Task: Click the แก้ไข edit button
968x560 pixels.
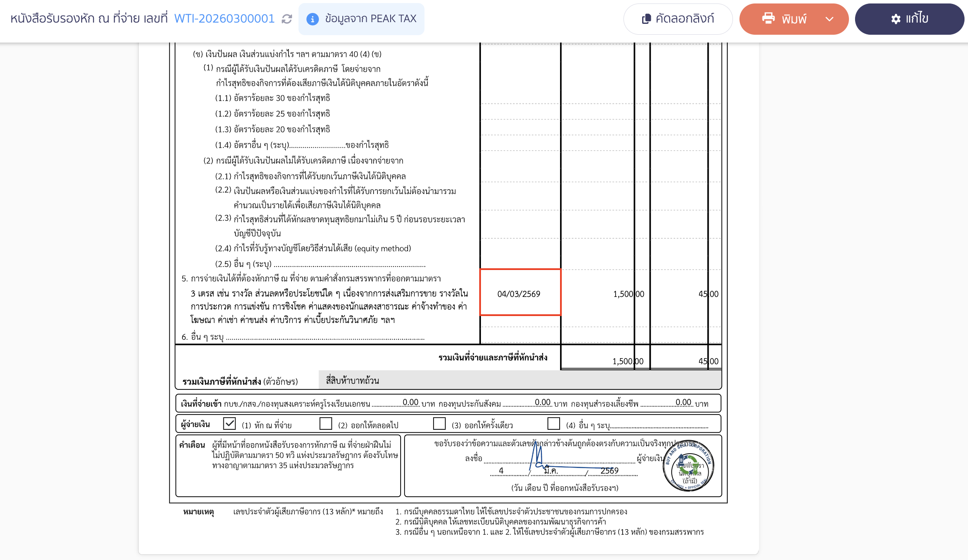Action: pyautogui.click(x=909, y=19)
